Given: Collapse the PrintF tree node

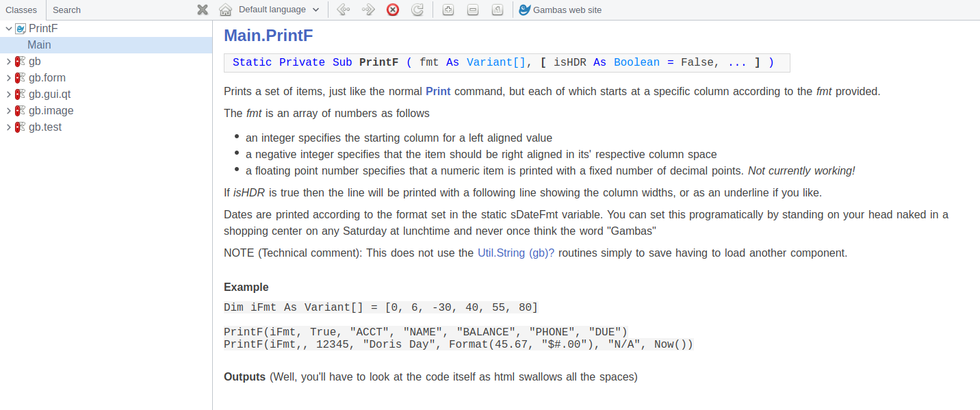Looking at the screenshot, I should pyautogui.click(x=8, y=29).
